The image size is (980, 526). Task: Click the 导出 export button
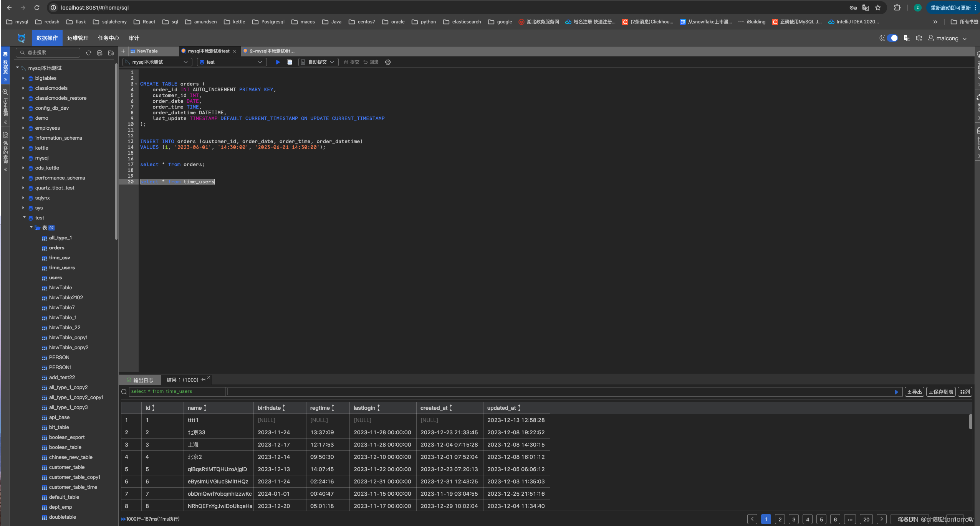[x=915, y=392]
